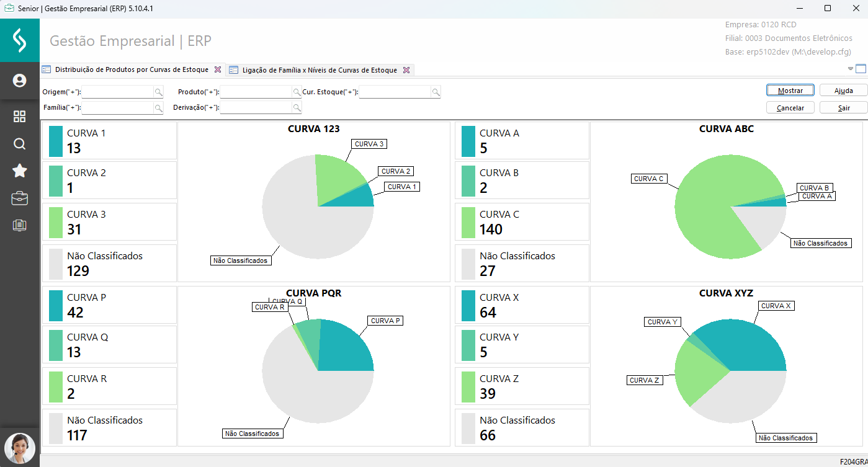868x467 pixels.
Task: Click the Cancelar button
Action: [x=790, y=108]
